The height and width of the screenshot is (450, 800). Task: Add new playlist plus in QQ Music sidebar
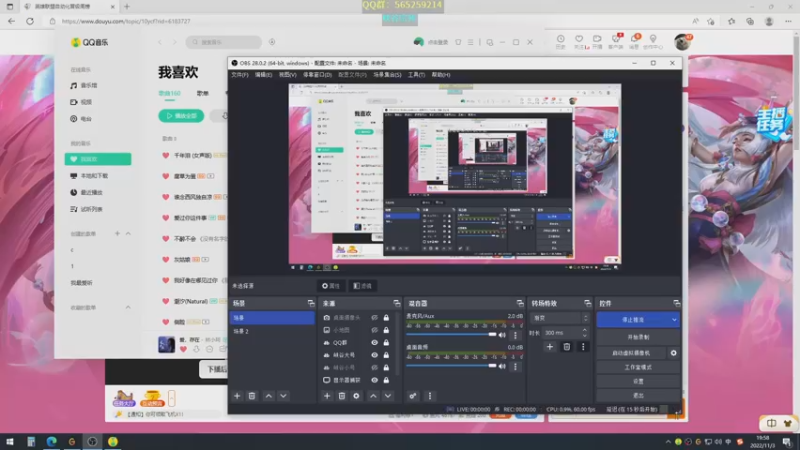click(117, 234)
